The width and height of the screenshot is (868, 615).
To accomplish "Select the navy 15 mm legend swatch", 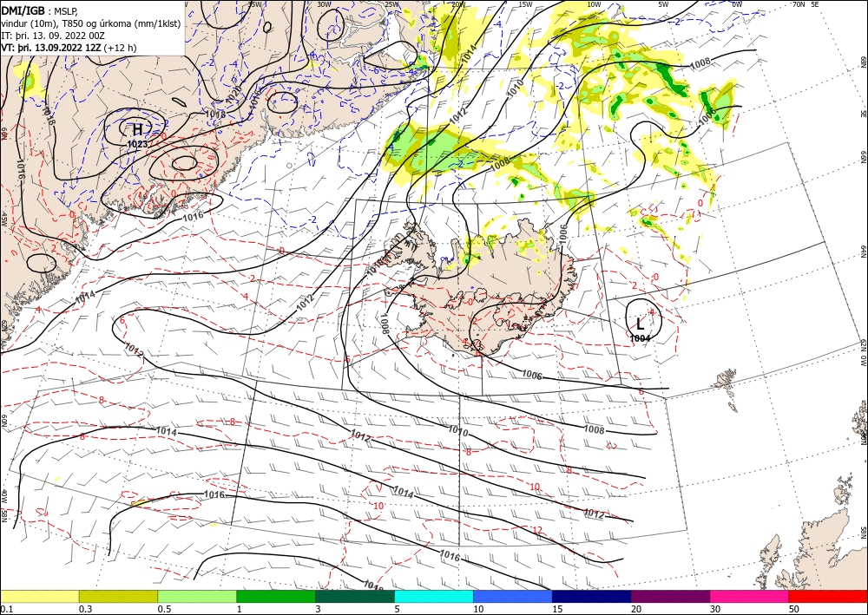I will [x=592, y=596].
